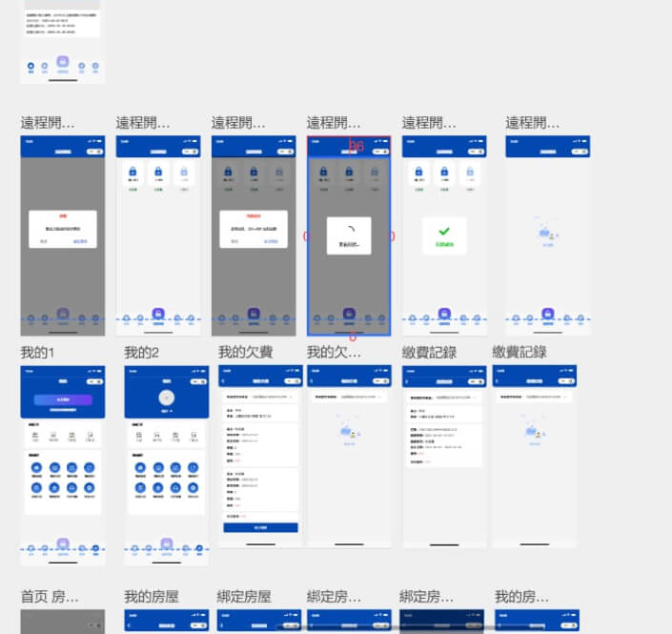Click the empty-state cloud illustration in sixth remote artboard

(547, 232)
